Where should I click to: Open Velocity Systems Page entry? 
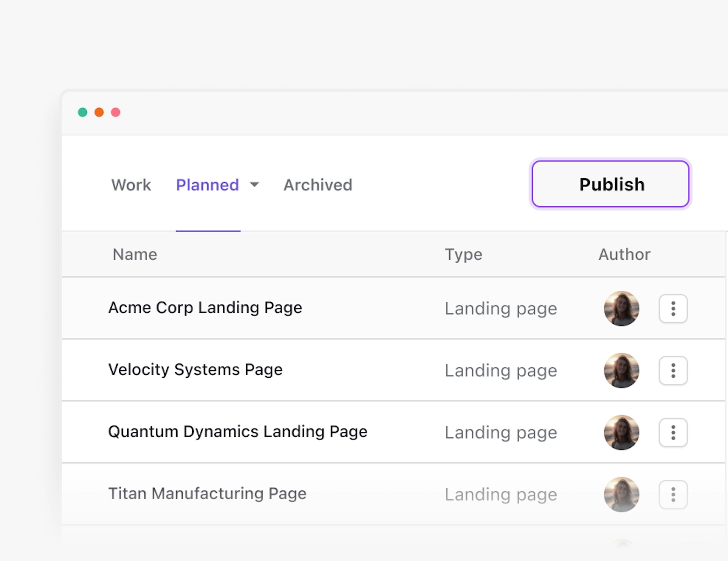coord(195,369)
